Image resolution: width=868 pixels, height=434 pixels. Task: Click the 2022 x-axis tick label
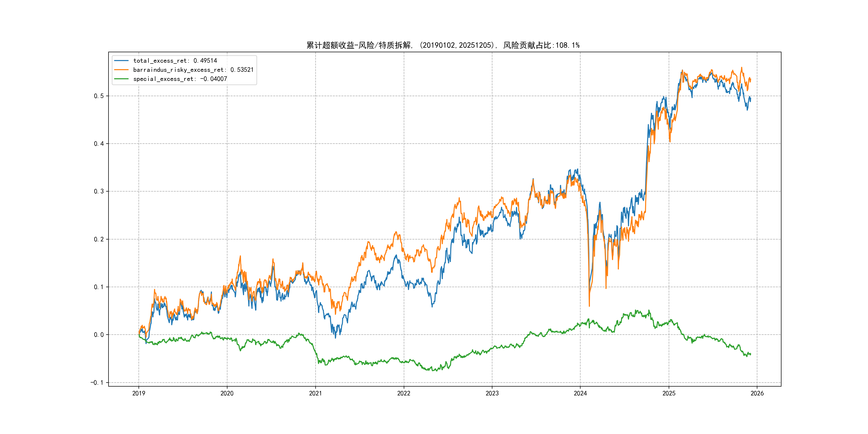pyautogui.click(x=404, y=393)
